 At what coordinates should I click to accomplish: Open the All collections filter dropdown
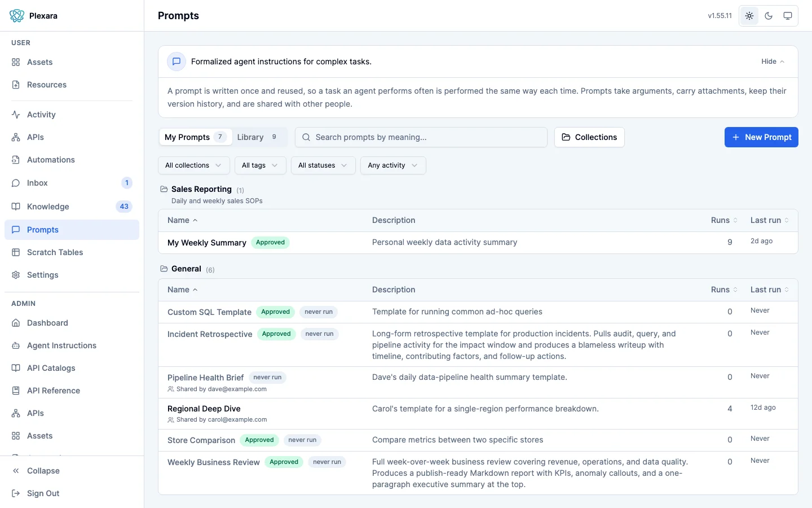click(193, 165)
